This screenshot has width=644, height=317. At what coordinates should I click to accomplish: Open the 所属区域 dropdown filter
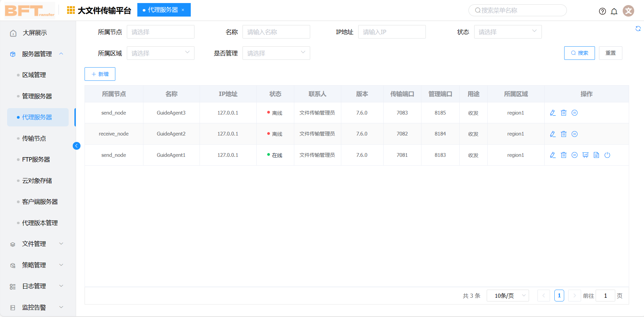click(x=160, y=53)
